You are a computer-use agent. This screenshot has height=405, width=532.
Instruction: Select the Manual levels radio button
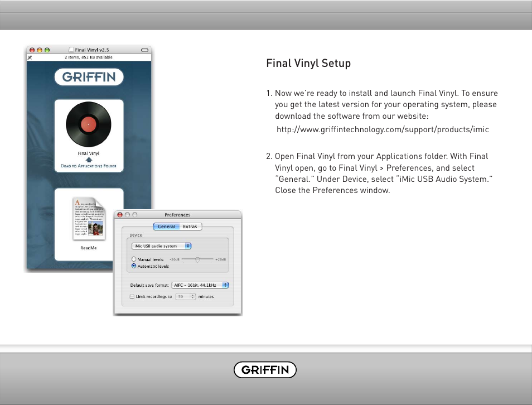134,259
